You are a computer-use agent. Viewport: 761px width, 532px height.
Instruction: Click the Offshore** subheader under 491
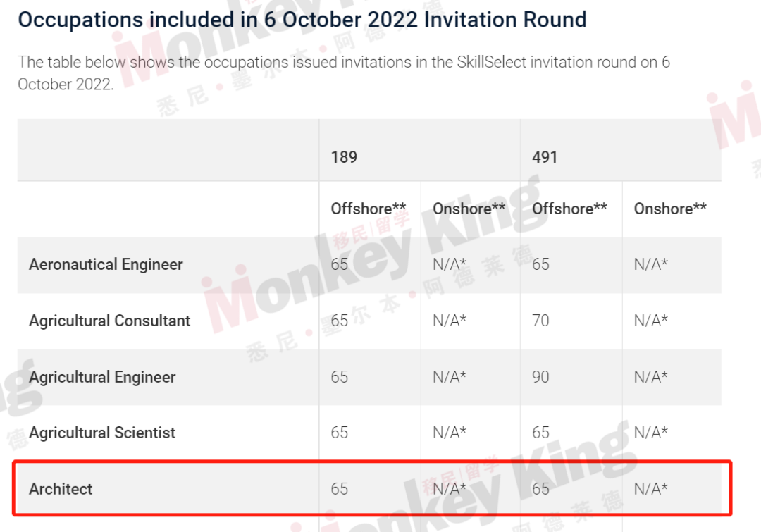pos(569,209)
